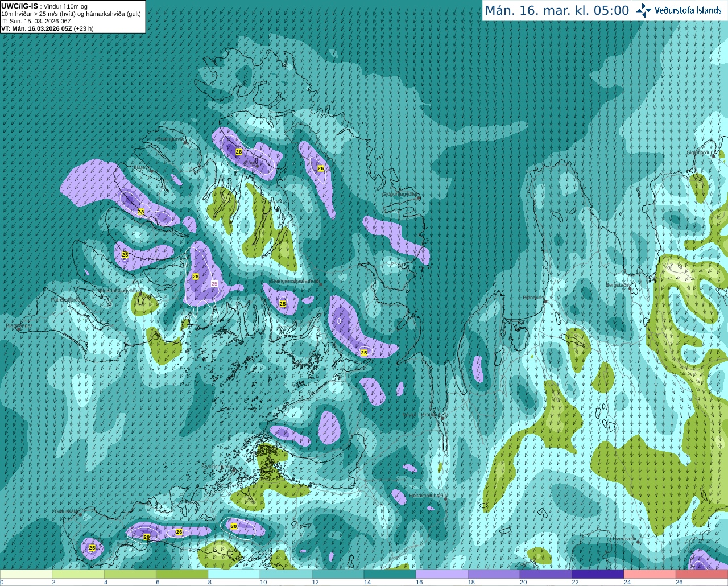Click the Bjargtangar station dot
The height and width of the screenshot is (586, 728).
(18, 329)
